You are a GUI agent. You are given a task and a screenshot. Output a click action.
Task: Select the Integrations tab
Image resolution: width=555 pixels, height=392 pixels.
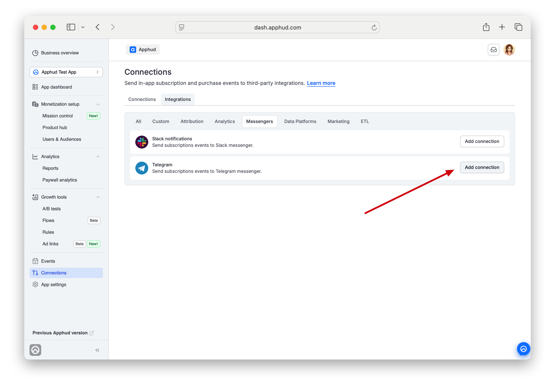(178, 99)
